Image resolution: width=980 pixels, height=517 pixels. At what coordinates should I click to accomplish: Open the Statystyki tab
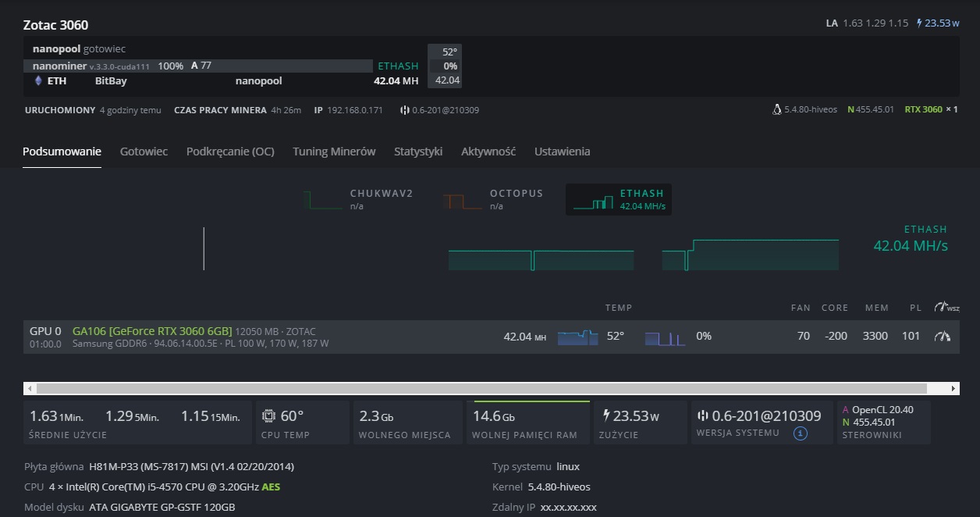pos(418,152)
